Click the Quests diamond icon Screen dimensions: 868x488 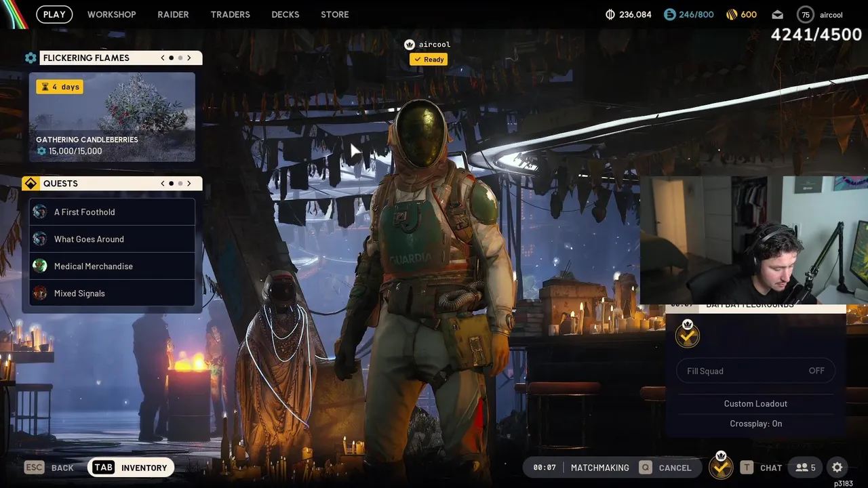[x=31, y=184]
